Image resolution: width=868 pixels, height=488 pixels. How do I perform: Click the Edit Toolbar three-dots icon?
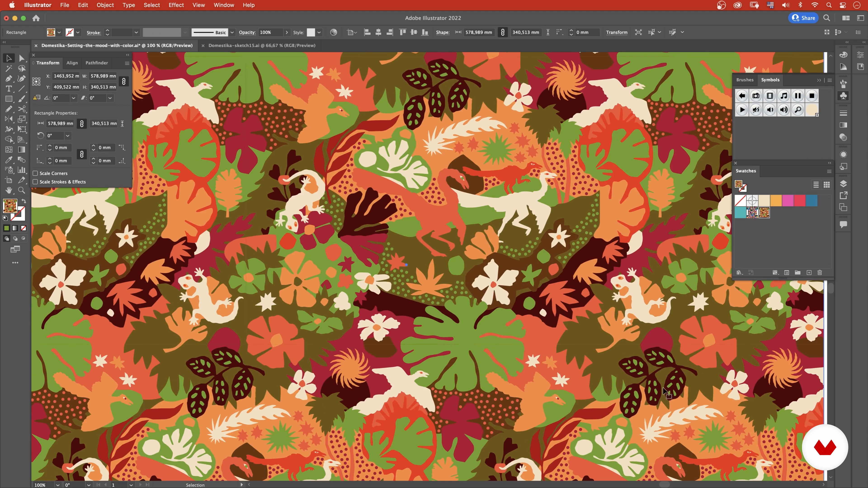pyautogui.click(x=15, y=263)
